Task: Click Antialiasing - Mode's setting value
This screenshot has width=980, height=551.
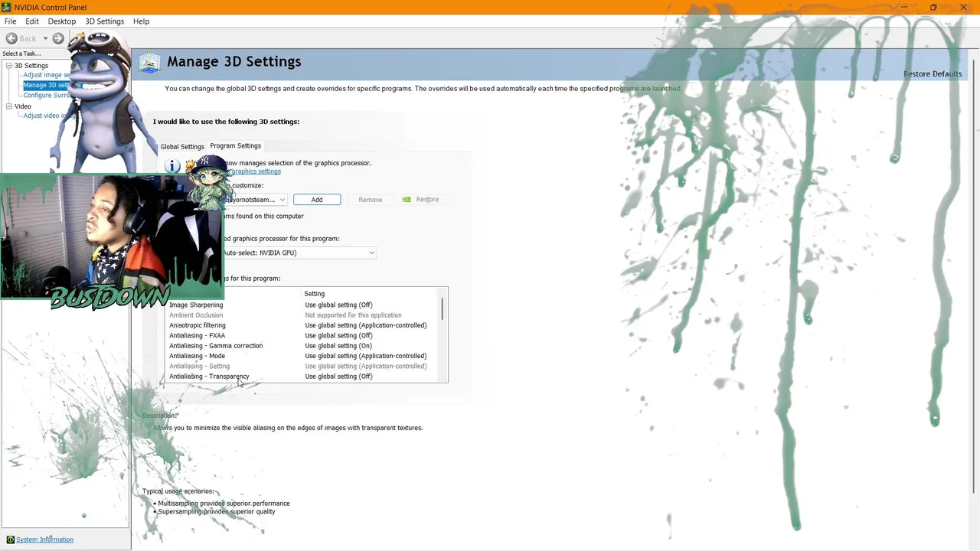Action: 366,356
